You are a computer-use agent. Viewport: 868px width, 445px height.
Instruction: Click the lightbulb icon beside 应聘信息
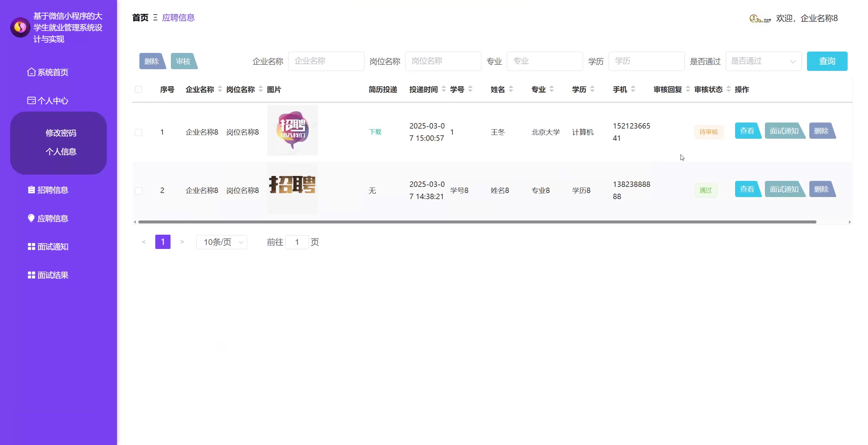[x=31, y=218]
